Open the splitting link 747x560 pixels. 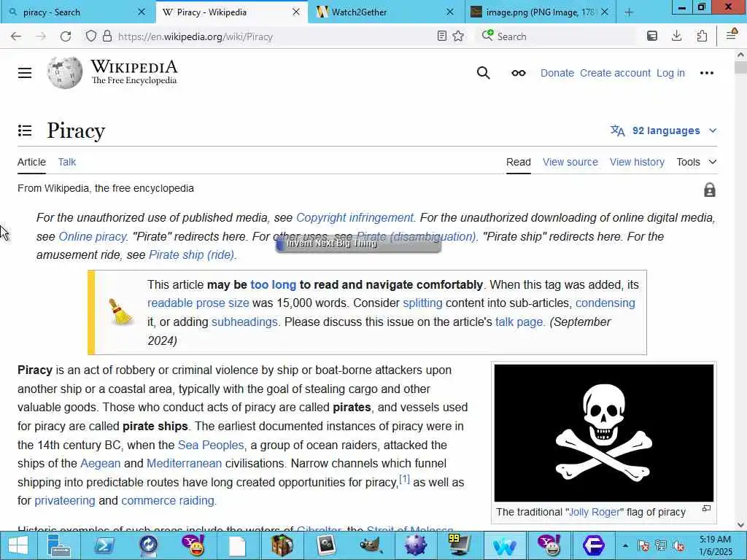coord(422,303)
